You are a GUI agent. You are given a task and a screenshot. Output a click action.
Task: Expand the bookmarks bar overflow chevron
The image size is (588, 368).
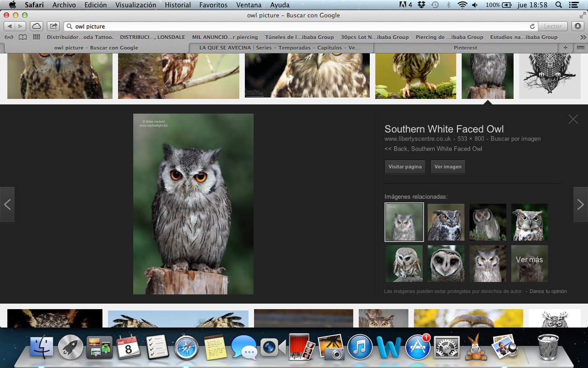pos(582,37)
